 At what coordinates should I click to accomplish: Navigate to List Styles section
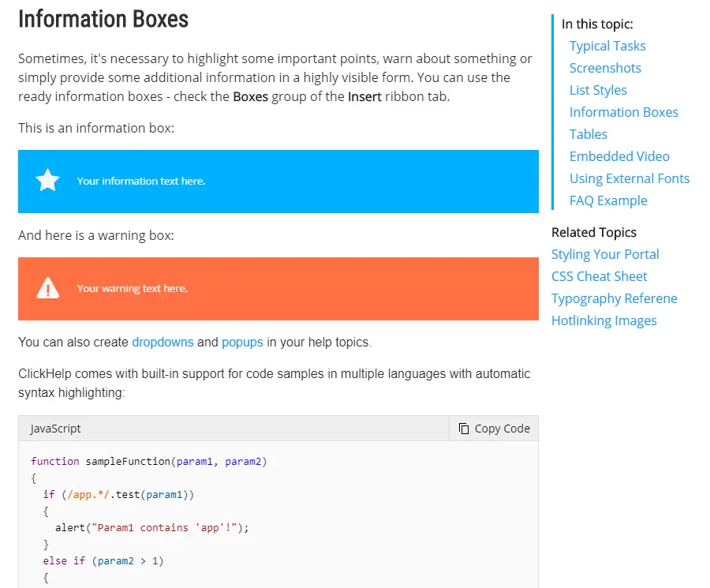(598, 90)
